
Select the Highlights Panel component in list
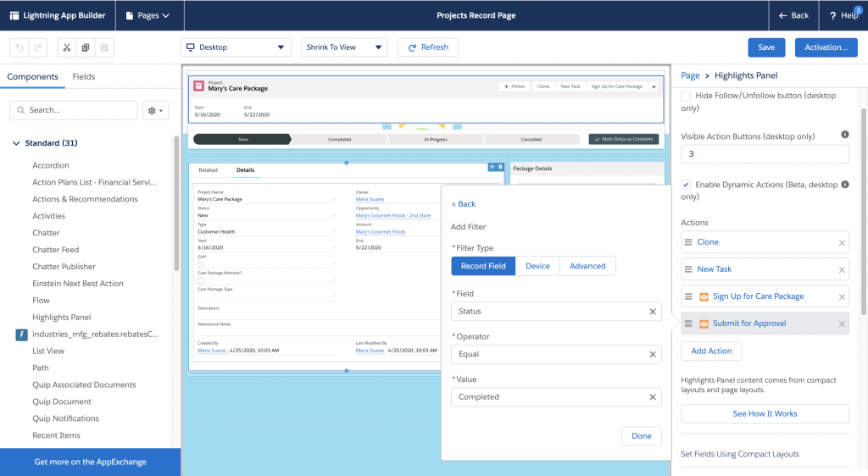click(x=61, y=318)
